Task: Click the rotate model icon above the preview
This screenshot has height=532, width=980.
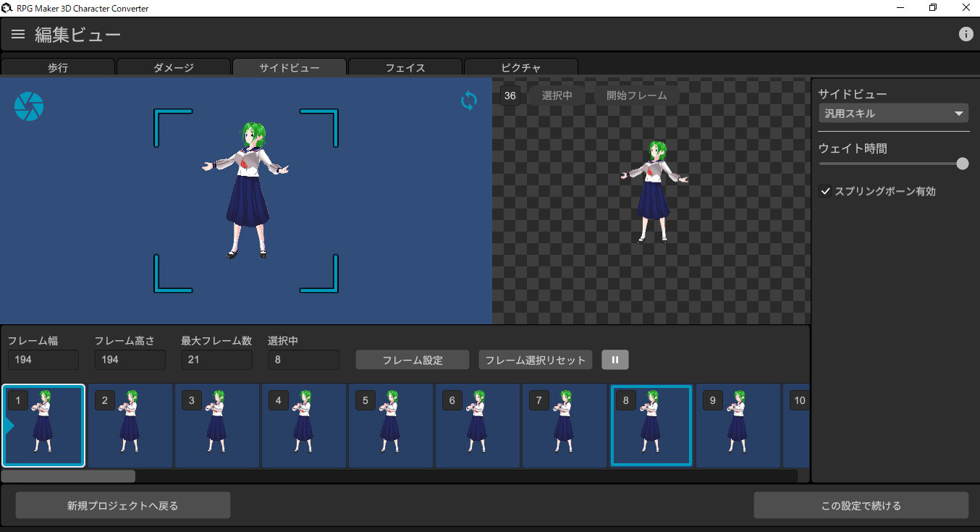Action: click(x=468, y=101)
